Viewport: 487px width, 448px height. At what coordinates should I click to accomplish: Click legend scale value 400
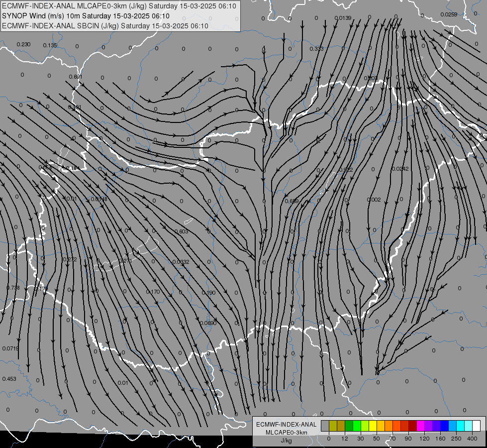coord(472,439)
